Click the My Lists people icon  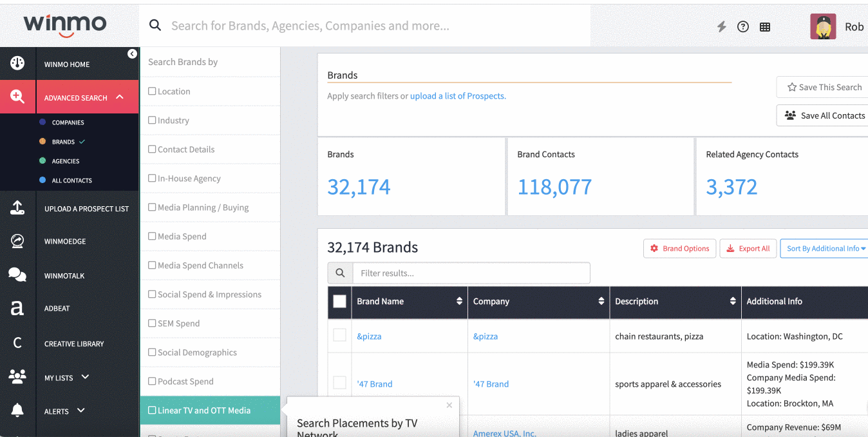pyautogui.click(x=17, y=376)
